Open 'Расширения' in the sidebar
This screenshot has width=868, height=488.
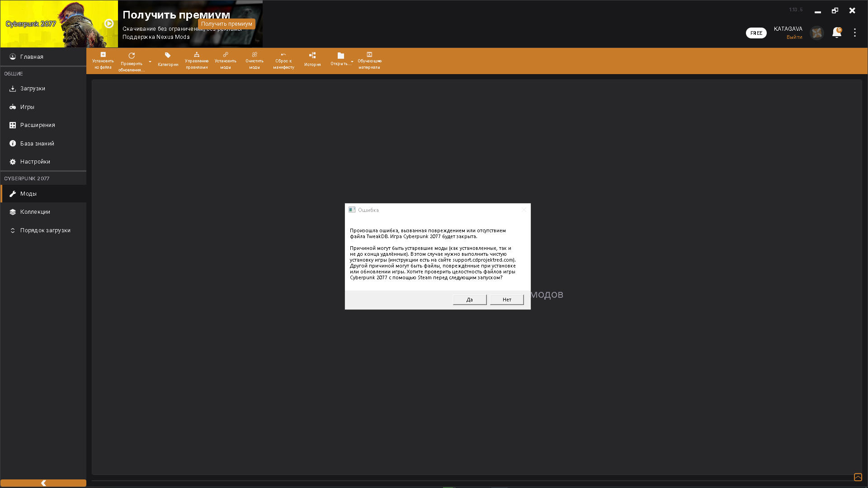click(x=43, y=125)
